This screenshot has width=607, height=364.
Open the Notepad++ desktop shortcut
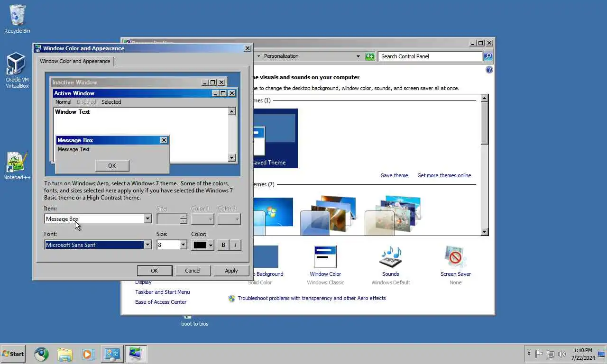click(17, 166)
